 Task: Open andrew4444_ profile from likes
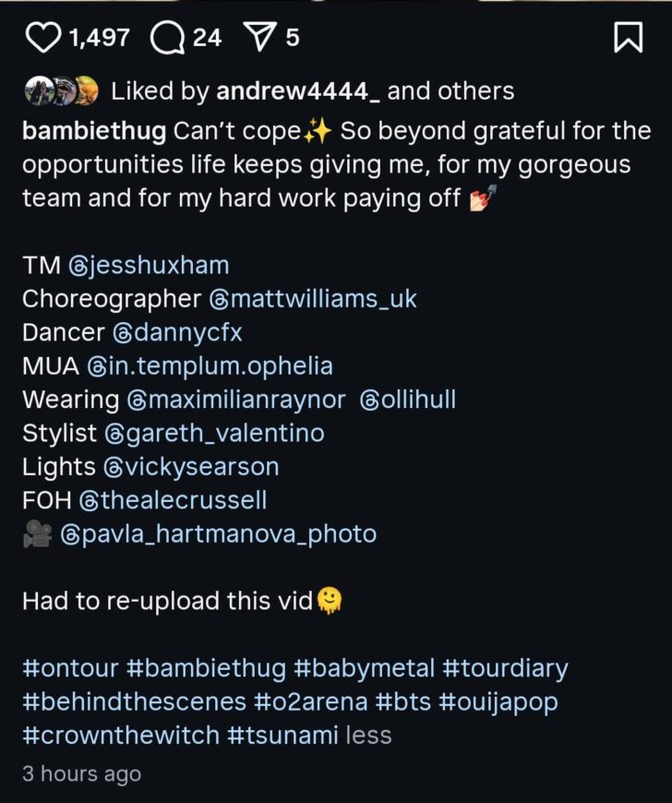[300, 90]
